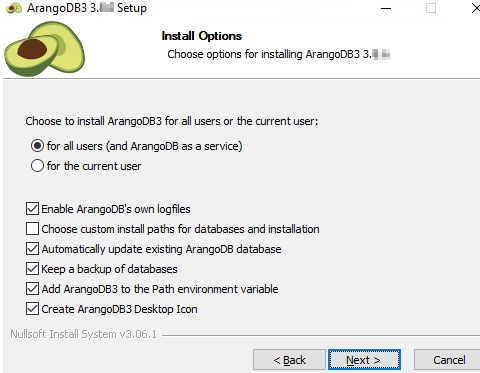
Task: Minimize the ArangoDB3 Setup window
Action: (x=386, y=8)
